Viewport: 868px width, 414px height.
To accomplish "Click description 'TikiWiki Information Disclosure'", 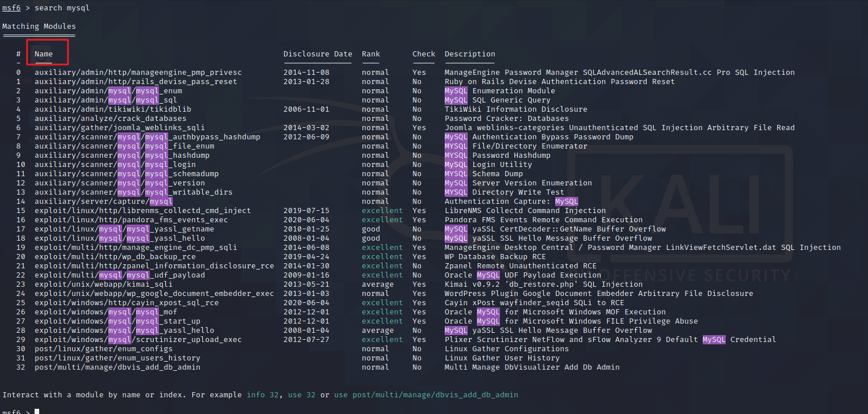I will pyautogui.click(x=516, y=109).
